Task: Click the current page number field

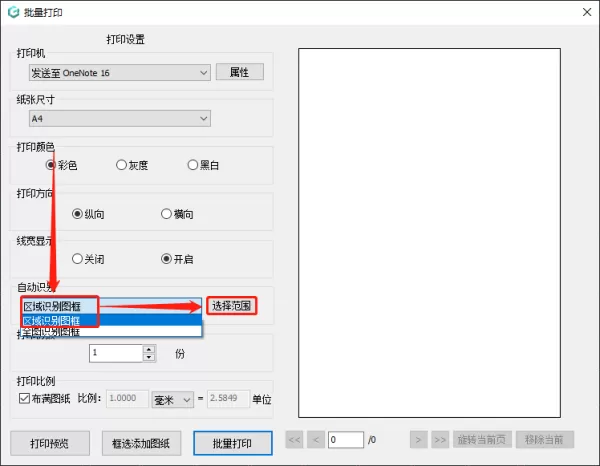Action: 346,440
